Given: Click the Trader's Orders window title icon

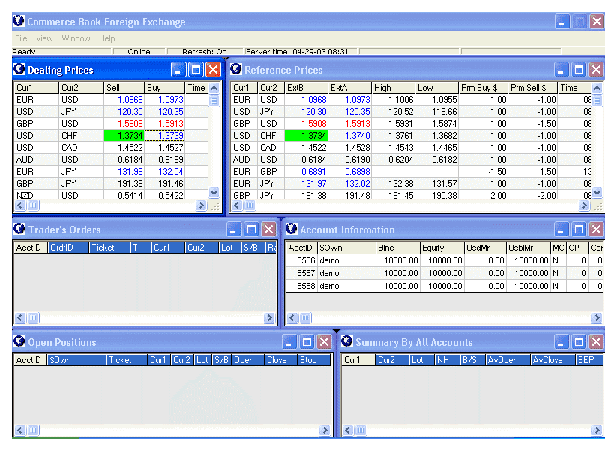Looking at the screenshot, I should coord(20,228).
